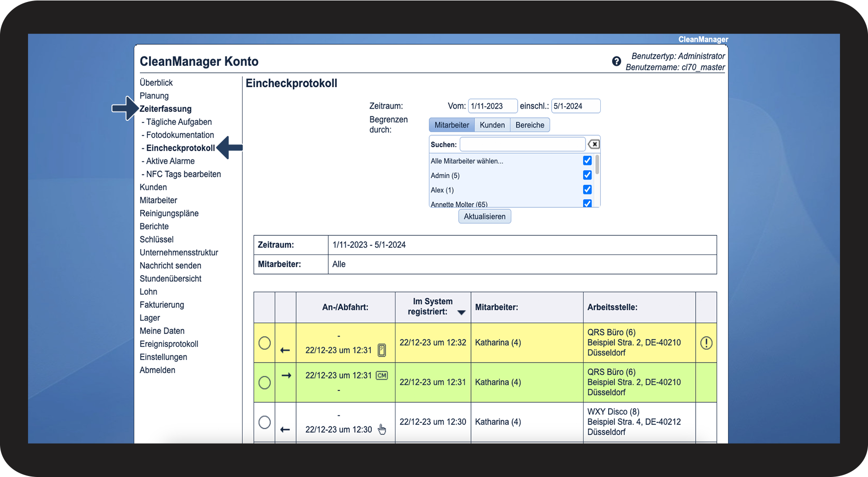Click the hand icon next to 12:30 entry
Image resolution: width=868 pixels, height=477 pixels.
tap(382, 430)
